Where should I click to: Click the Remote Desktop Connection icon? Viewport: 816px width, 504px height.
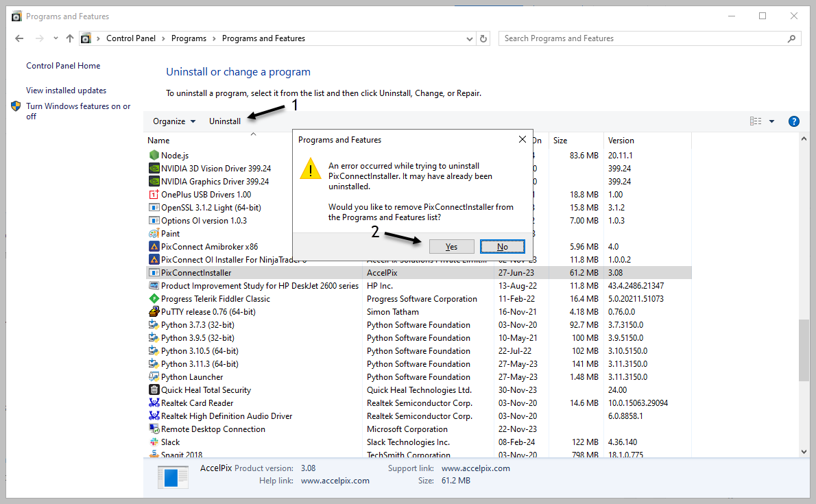[x=154, y=429]
